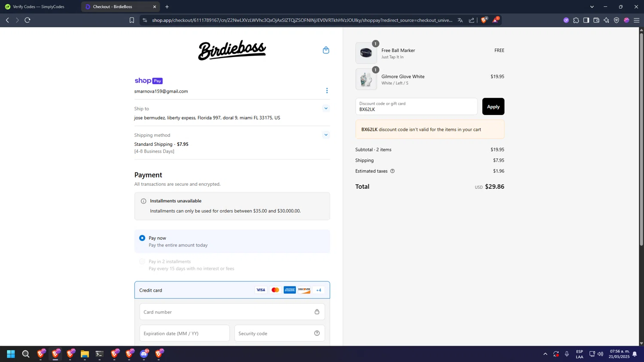The height and width of the screenshot is (362, 644).
Task: Toggle the browser sidebar panel
Action: coord(586,20)
